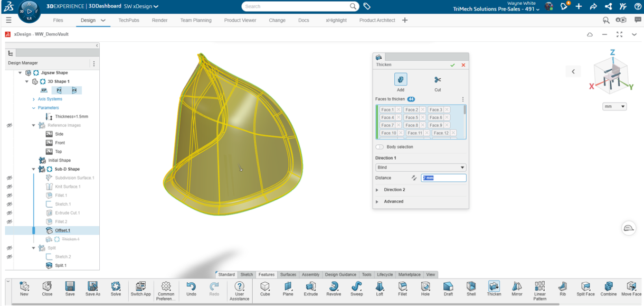The height and width of the screenshot is (306, 644).
Task: Select the Mirror tool
Action: click(x=517, y=289)
